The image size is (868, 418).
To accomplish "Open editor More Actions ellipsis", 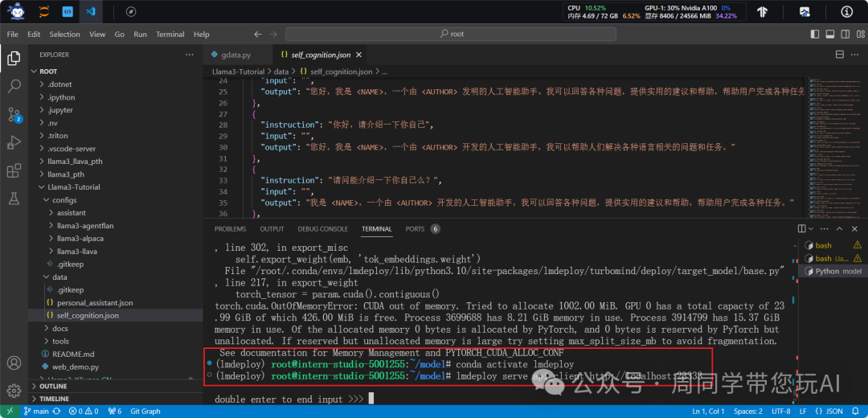I will pos(855,55).
